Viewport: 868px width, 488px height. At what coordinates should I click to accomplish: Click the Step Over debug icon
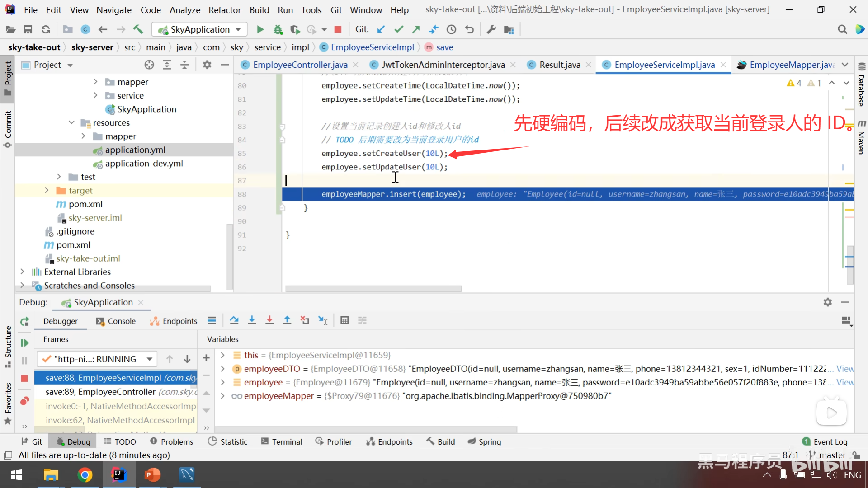(x=234, y=320)
